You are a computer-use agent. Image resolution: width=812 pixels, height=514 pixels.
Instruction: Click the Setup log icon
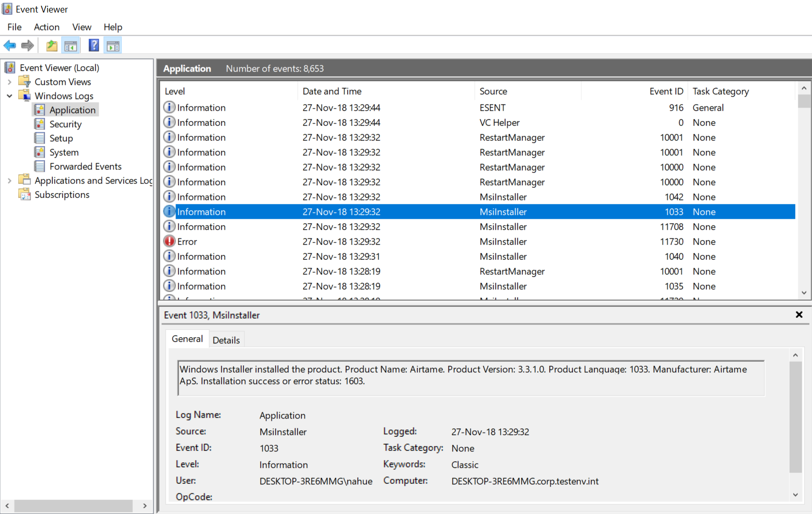pyautogui.click(x=40, y=138)
